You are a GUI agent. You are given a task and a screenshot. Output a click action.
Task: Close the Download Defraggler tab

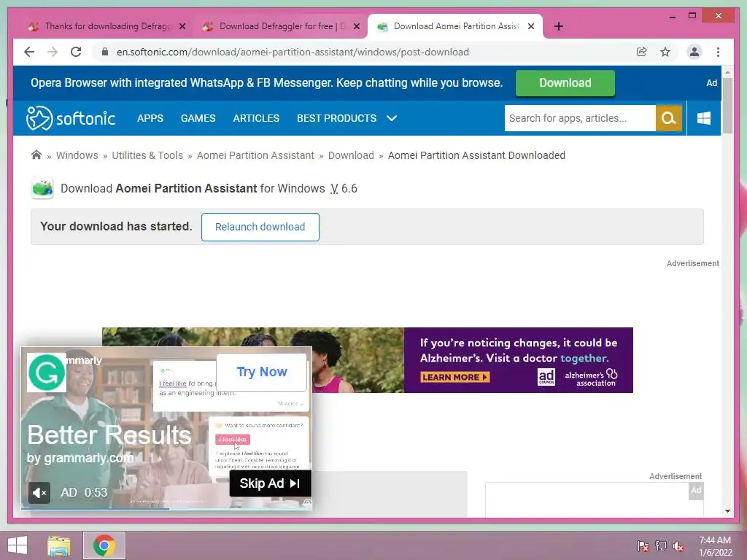[356, 27]
